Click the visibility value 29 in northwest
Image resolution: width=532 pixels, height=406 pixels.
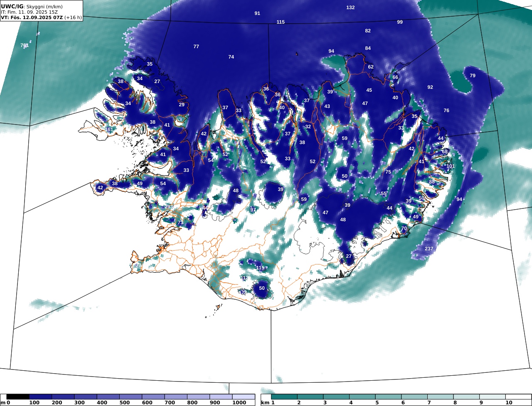tap(182, 105)
